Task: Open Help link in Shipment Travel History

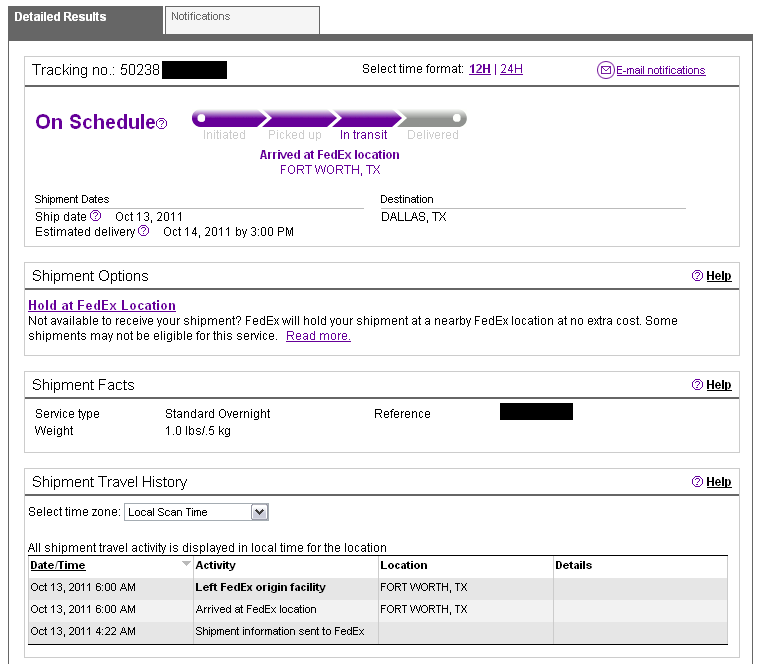Action: 719,482
